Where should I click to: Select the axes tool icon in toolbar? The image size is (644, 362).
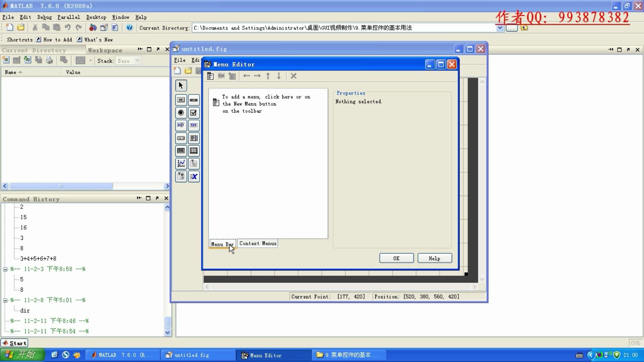pyautogui.click(x=181, y=164)
